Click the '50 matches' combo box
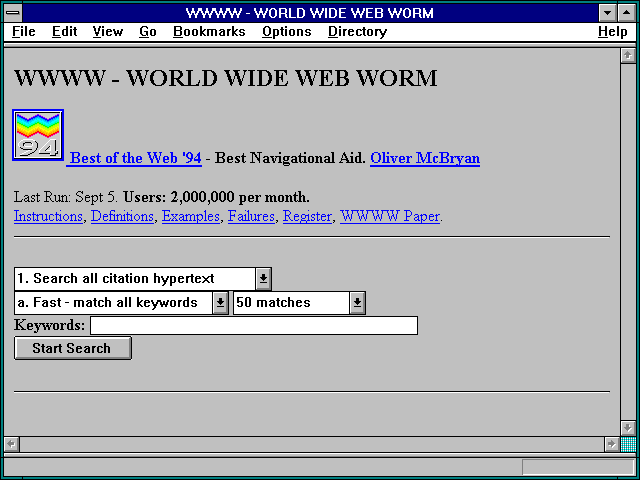Image resolution: width=640 pixels, height=480 pixels. click(x=299, y=303)
